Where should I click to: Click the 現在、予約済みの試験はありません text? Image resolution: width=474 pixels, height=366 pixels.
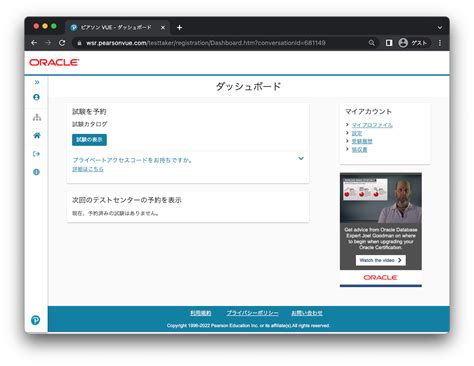point(115,213)
